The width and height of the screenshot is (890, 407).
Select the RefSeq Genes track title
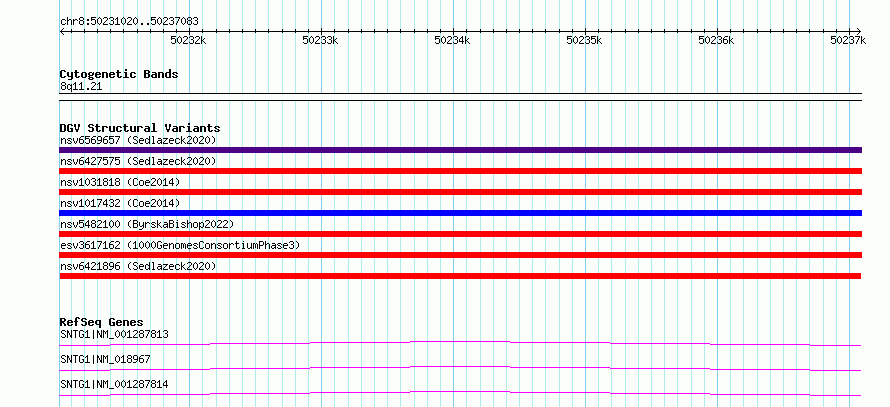point(101,322)
